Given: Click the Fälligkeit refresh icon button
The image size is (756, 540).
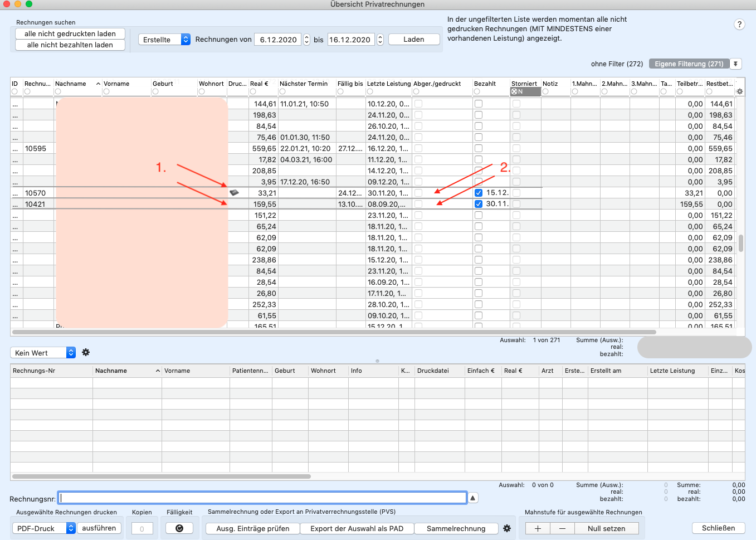Looking at the screenshot, I should pyautogui.click(x=179, y=528).
